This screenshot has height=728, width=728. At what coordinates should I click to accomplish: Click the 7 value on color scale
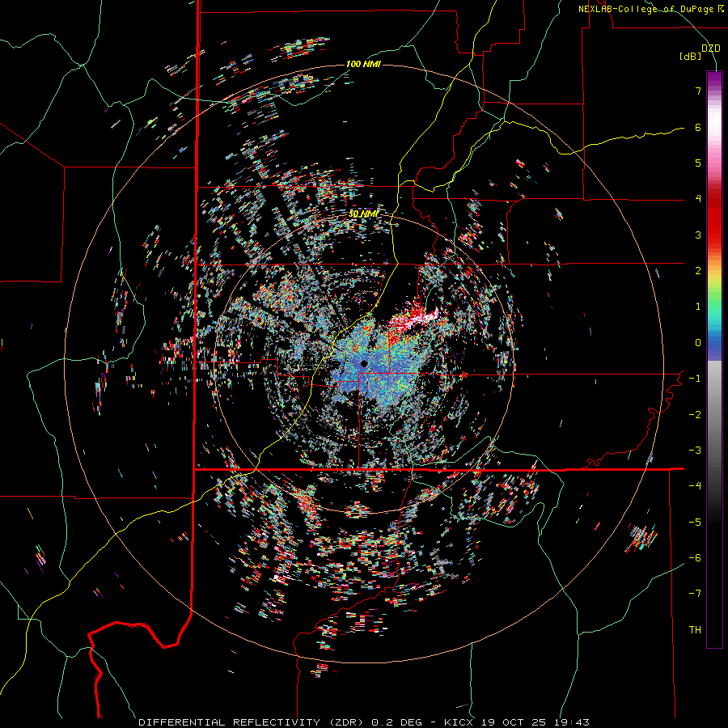(x=698, y=91)
